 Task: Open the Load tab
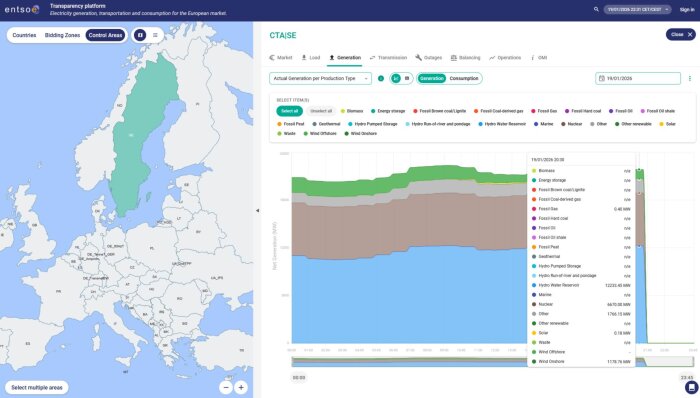[311, 58]
